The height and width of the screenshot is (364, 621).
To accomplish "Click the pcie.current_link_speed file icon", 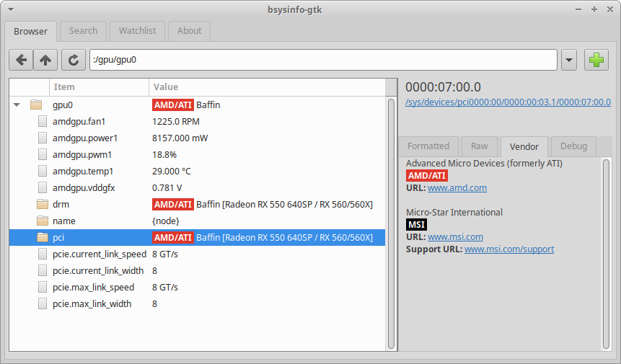I will (x=43, y=254).
